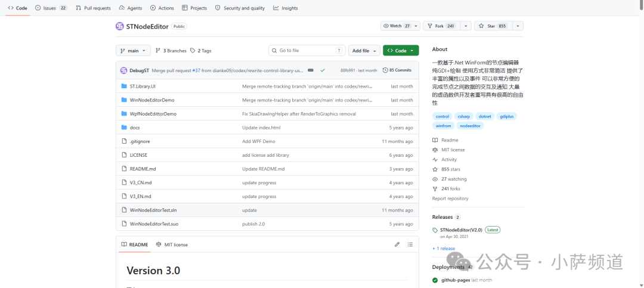Click the Fork button
The height and width of the screenshot is (288, 644).
tap(441, 26)
